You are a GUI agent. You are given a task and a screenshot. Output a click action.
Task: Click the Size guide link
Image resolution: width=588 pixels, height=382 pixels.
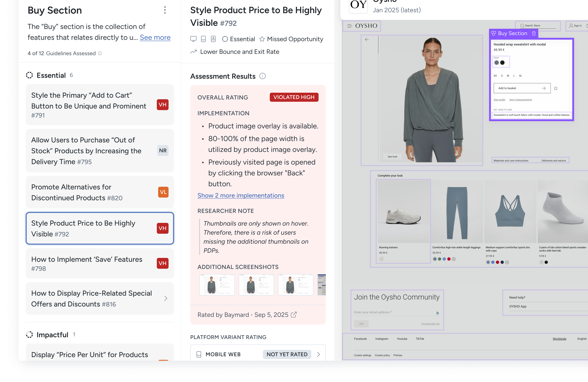tap(499, 100)
